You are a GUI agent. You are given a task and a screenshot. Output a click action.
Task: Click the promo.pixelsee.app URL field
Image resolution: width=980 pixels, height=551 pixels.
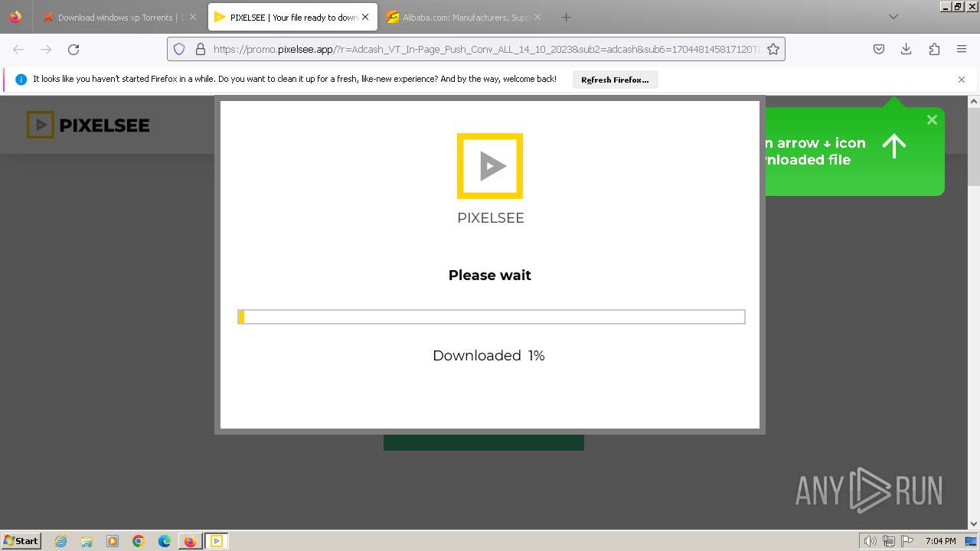[x=486, y=49]
